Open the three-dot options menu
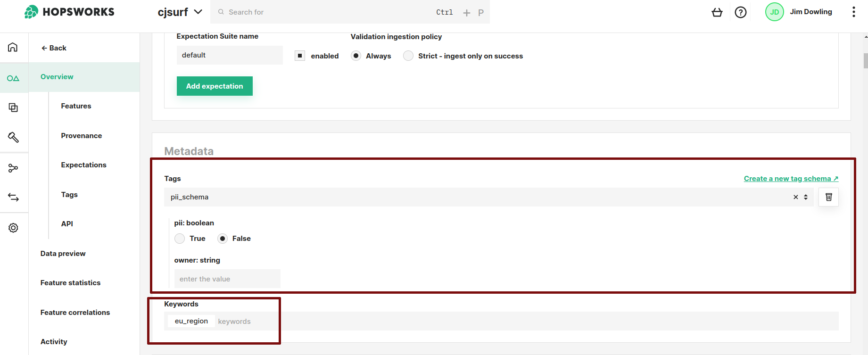The image size is (868, 355). tap(853, 12)
